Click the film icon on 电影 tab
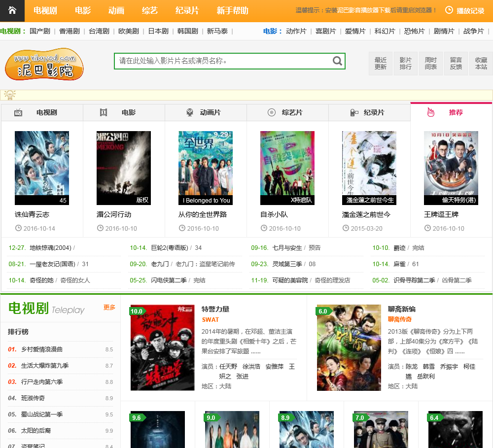493x448 pixels. pos(104,112)
